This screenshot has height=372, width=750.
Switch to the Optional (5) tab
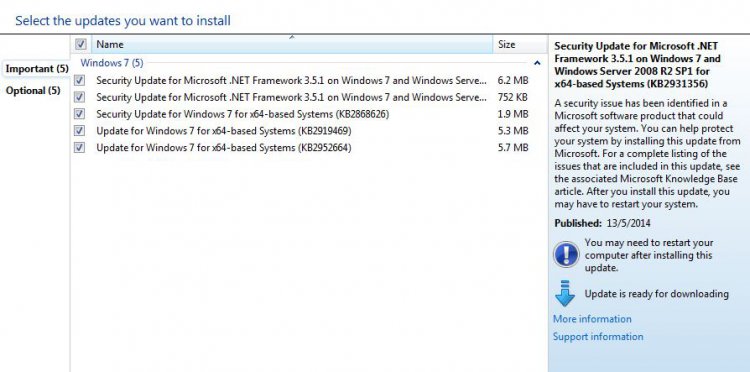[33, 90]
